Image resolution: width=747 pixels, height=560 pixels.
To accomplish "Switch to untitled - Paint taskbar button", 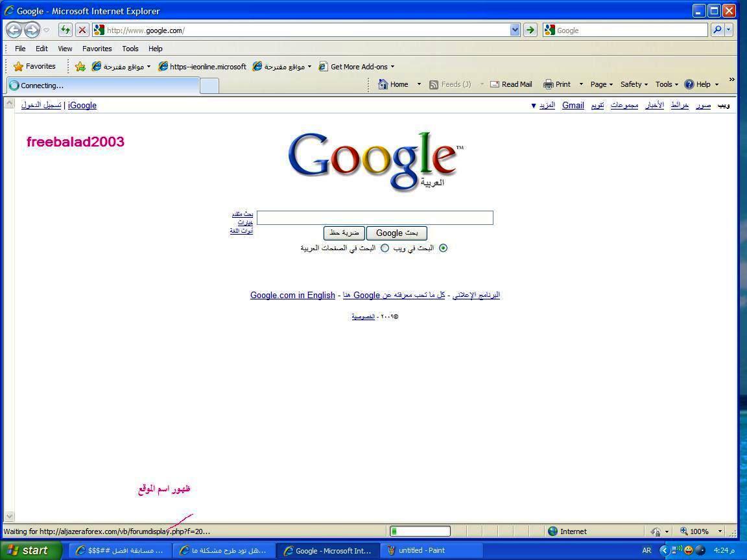I will click(421, 550).
